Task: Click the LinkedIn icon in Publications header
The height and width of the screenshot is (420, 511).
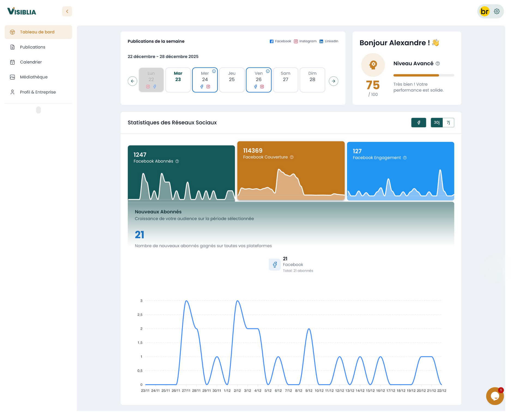Action: (x=322, y=41)
